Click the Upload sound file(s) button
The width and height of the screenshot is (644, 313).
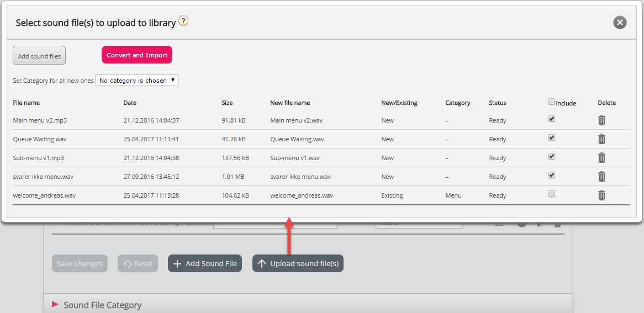[x=298, y=264]
